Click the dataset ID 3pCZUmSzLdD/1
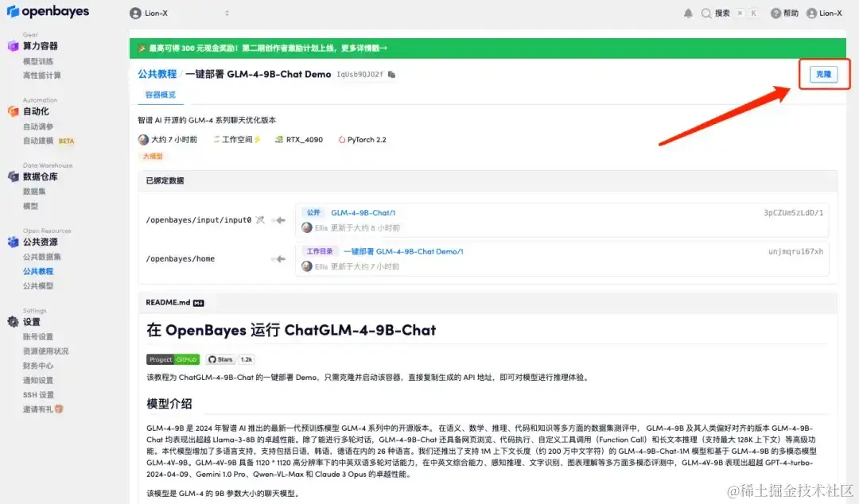 (793, 212)
